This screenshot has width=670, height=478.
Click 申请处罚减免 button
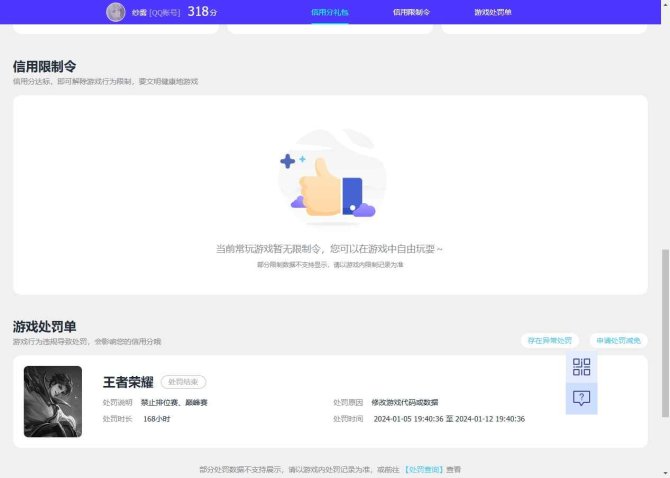pyautogui.click(x=618, y=340)
